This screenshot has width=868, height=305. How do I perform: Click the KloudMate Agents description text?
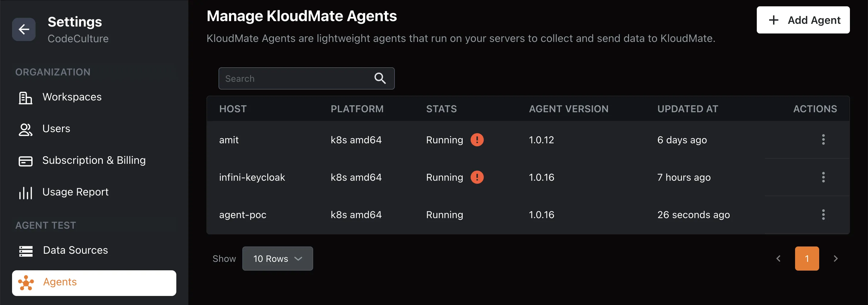(x=461, y=38)
